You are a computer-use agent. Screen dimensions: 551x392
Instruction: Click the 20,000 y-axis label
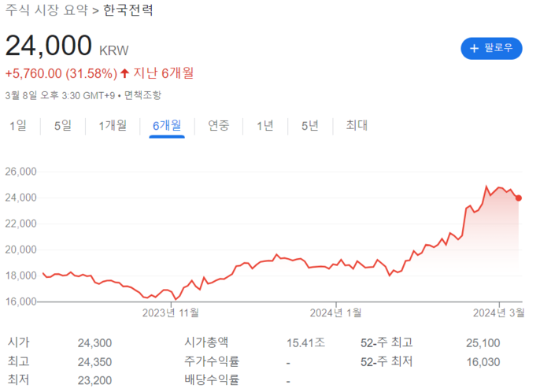[x=20, y=250]
